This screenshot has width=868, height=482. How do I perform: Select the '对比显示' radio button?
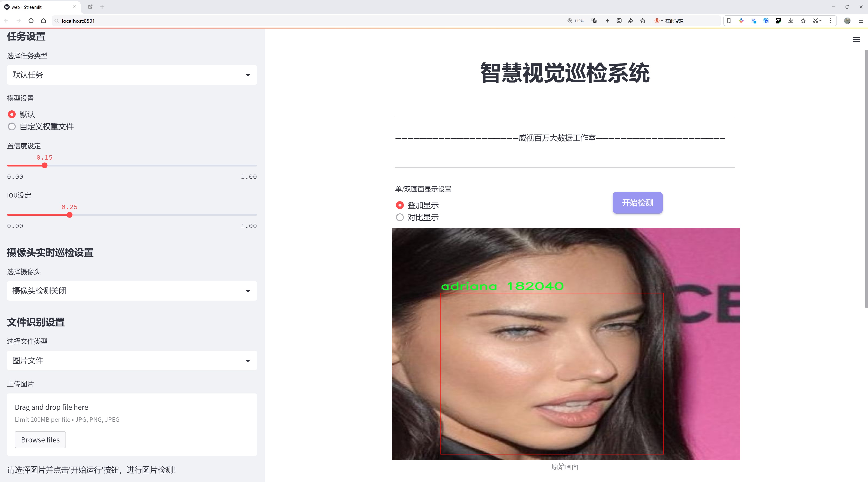(400, 217)
